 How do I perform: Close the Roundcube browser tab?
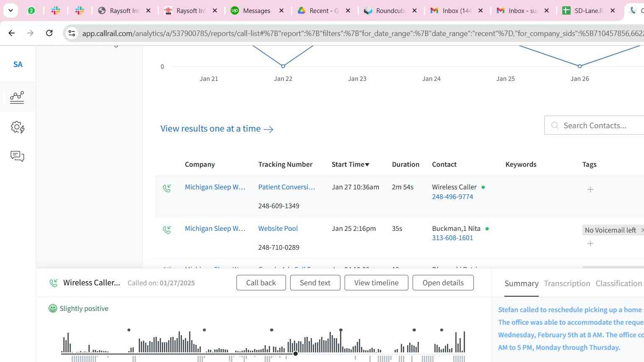pyautogui.click(x=415, y=11)
